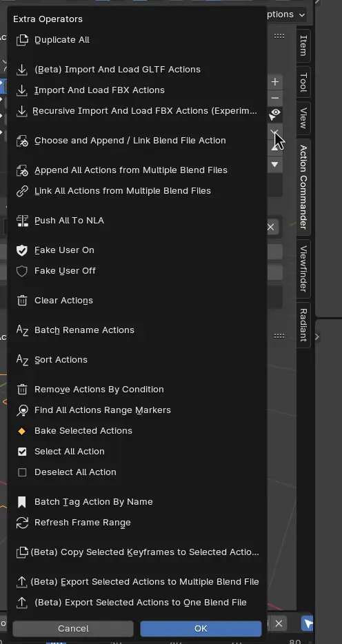Click the Recursive Import FBX icon
The image size is (342, 644).
point(22,111)
